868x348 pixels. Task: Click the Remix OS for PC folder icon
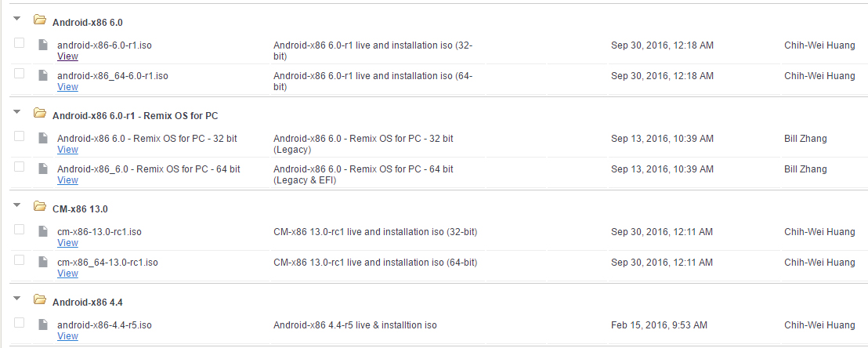pyautogui.click(x=39, y=113)
